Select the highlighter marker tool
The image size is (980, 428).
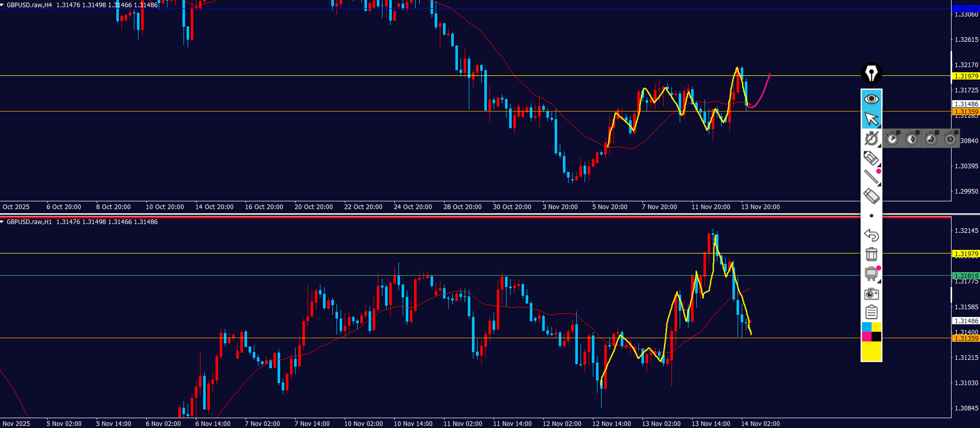871,157
